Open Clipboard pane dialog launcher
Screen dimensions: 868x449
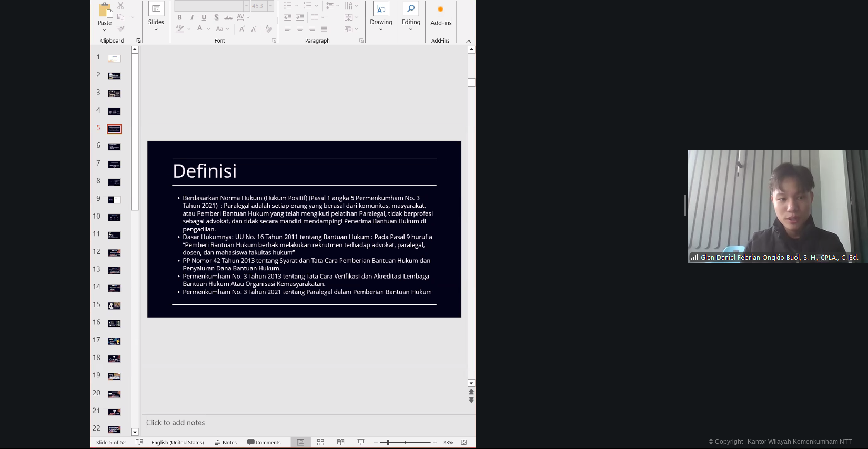click(x=139, y=40)
